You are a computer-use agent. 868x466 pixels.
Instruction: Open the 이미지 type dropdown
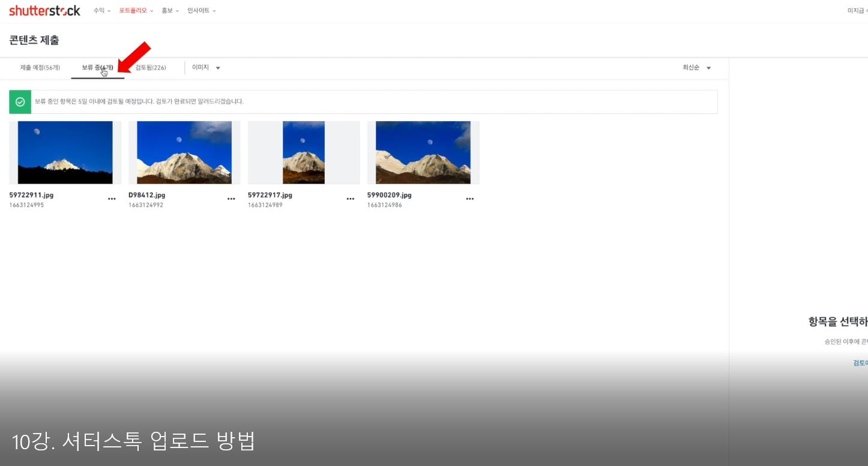click(206, 68)
